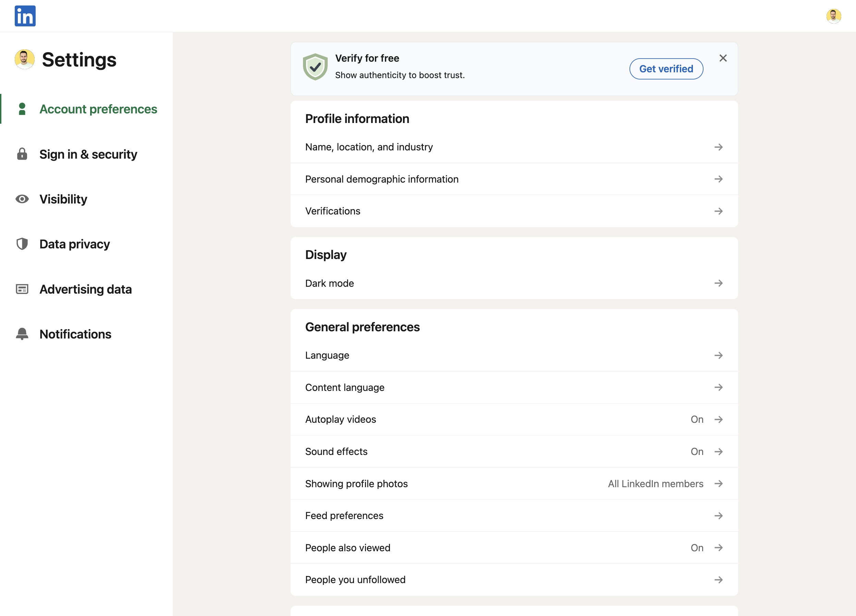Click the Sound effects On status
Viewport: 856px width, 616px height.
(697, 452)
